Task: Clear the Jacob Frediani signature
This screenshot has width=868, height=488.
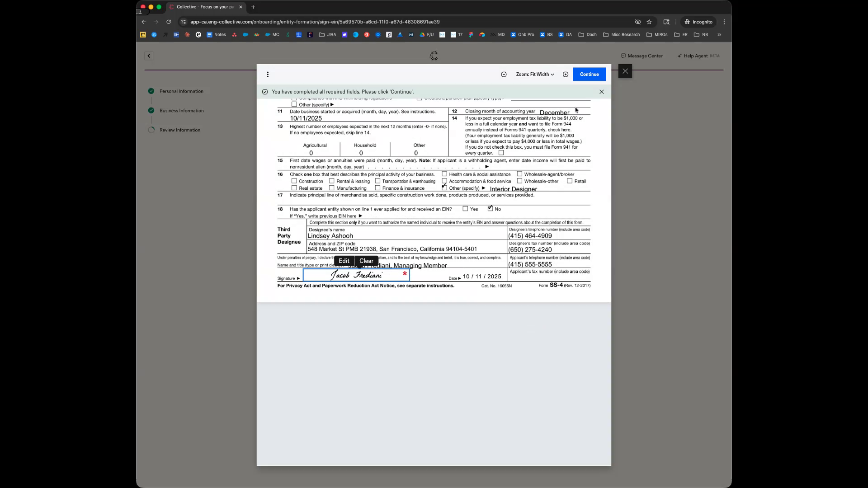Action: pos(366,261)
